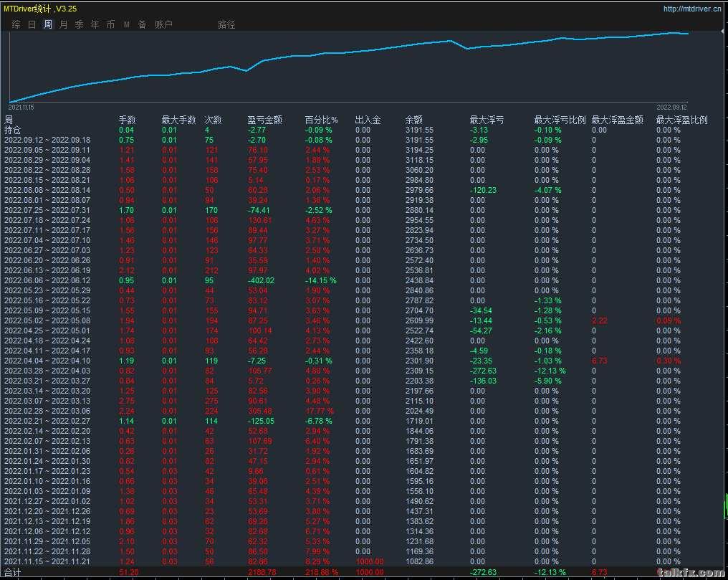Image resolution: width=728 pixels, height=580 pixels.
Task: Click the 手数 column header
Action: point(128,120)
